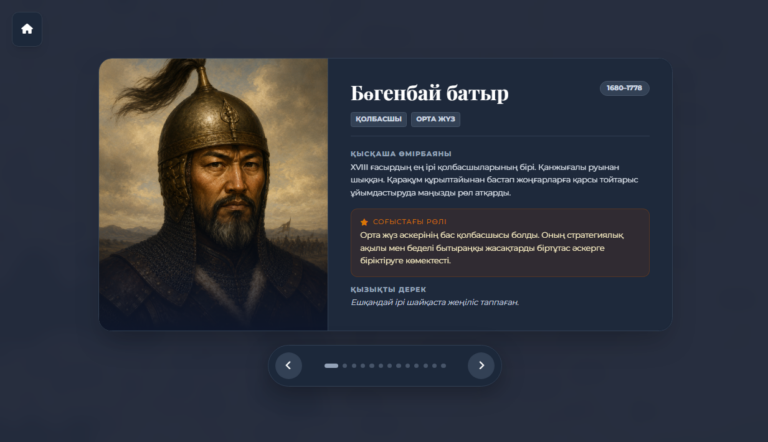Click the ҚЫЗЫҚТЫ ДЕРЕК section label
The height and width of the screenshot is (442, 768).
pos(388,290)
